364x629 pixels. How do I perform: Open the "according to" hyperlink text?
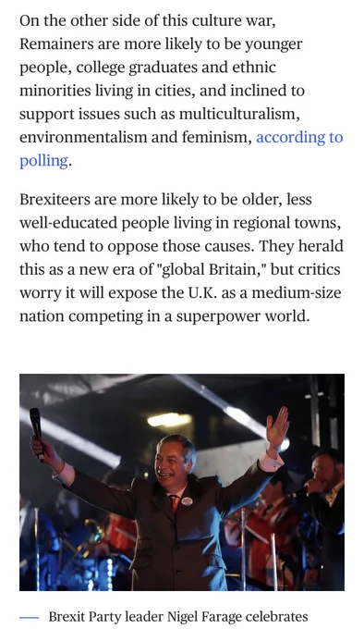pos(299,138)
